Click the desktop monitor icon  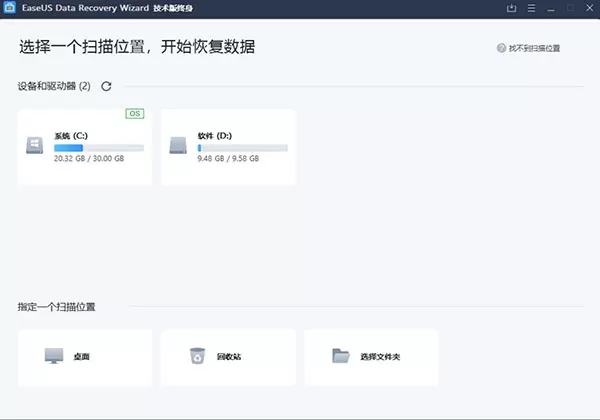tap(54, 356)
